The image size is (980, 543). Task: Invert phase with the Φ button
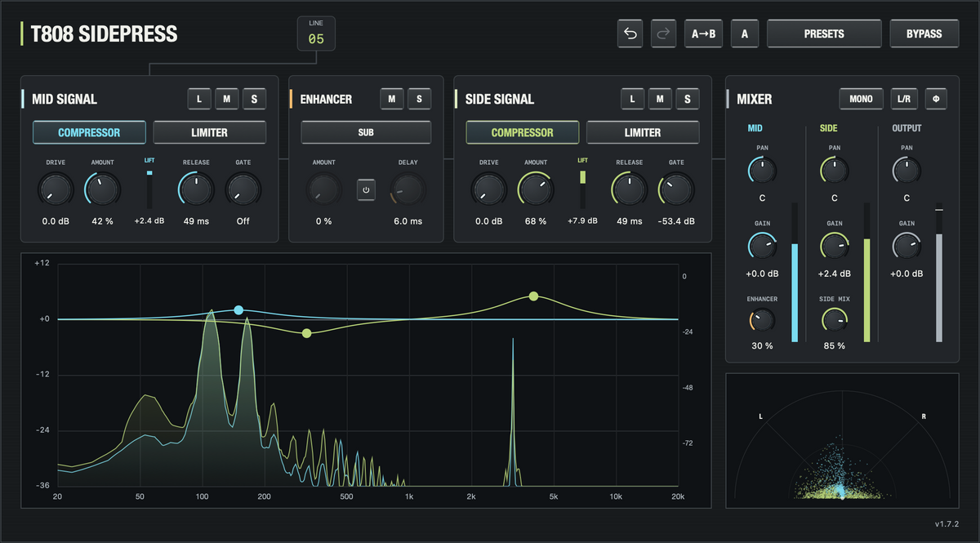(936, 99)
